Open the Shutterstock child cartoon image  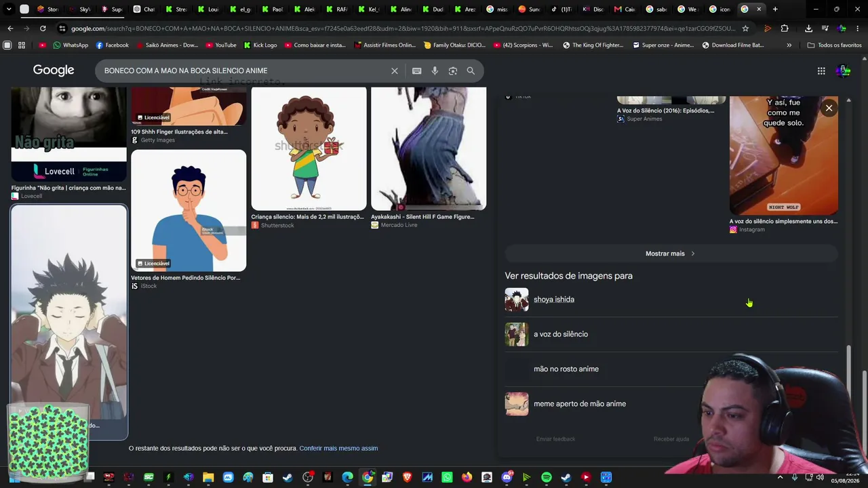309,148
